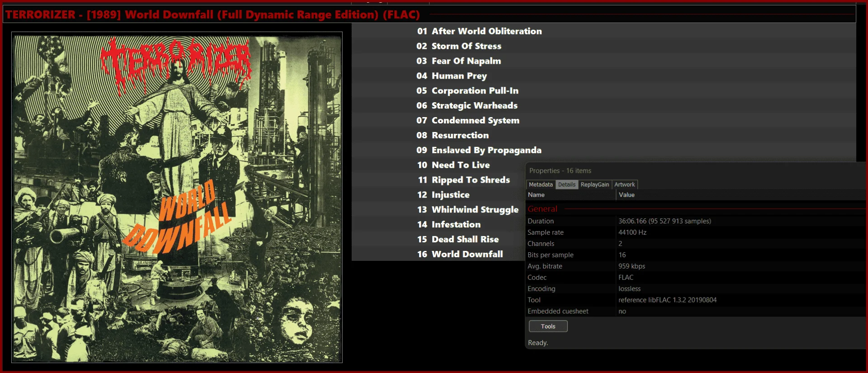868x373 pixels.
Task: Open the Artwork tab
Action: [x=624, y=184]
